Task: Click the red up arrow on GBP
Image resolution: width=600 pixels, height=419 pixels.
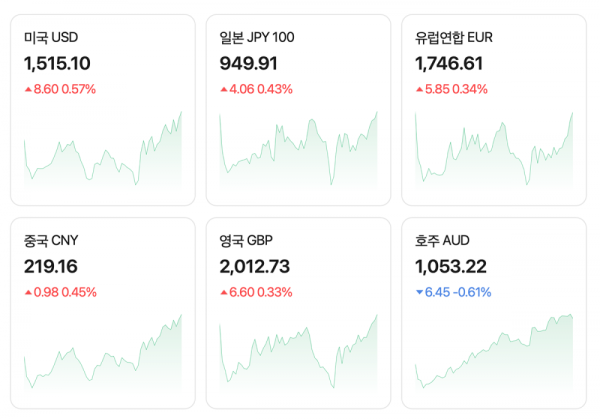Action: (x=224, y=293)
